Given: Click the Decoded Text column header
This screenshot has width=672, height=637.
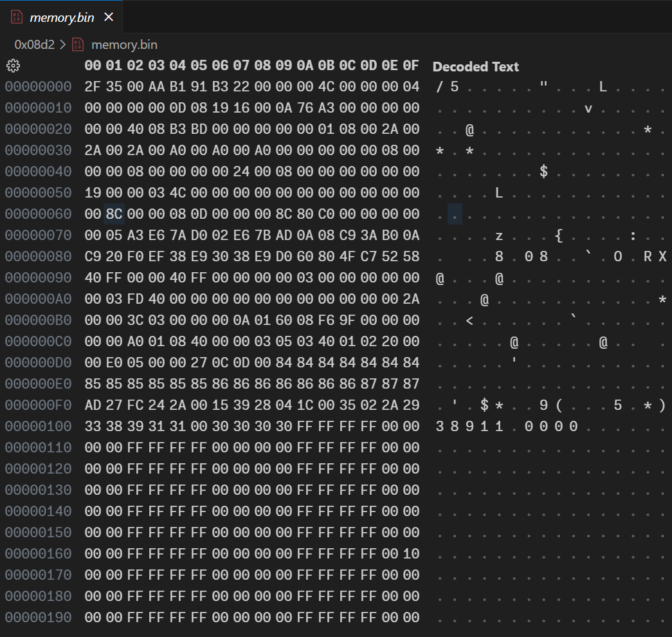Looking at the screenshot, I should [x=475, y=66].
